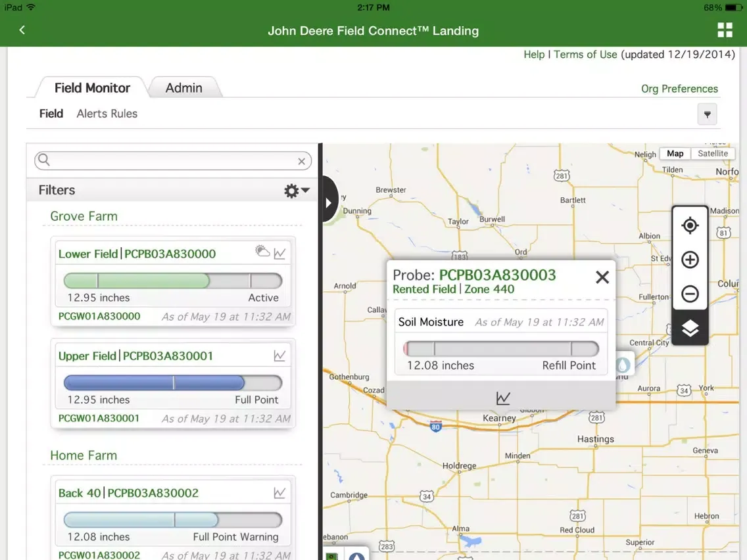Screen dimensions: 747x560
Task: Go back using the header arrow
Action: (22, 30)
